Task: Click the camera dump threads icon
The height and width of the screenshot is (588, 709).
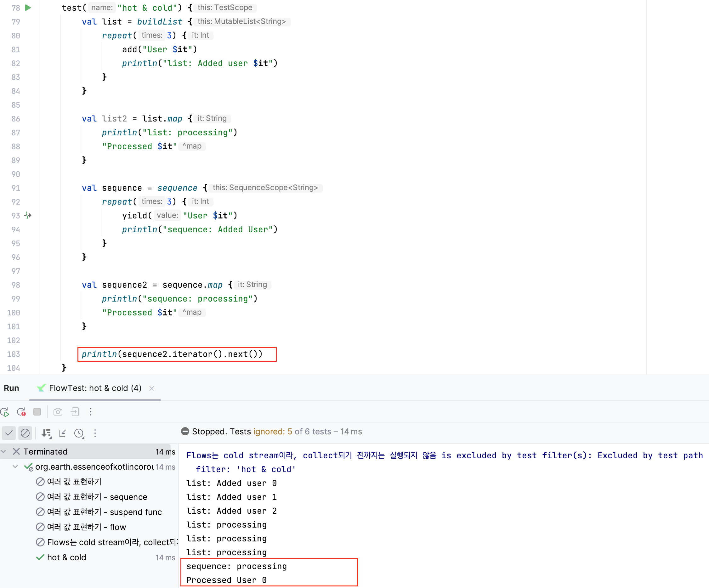Action: click(58, 412)
